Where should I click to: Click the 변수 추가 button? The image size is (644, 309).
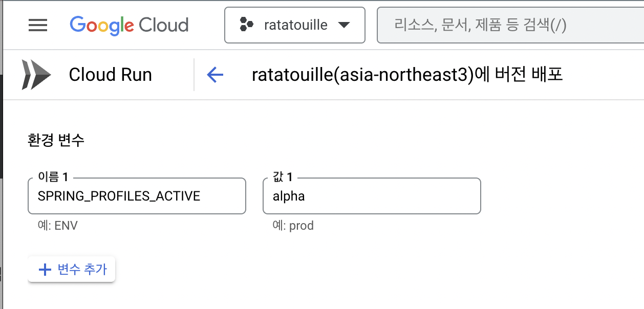pos(72,270)
